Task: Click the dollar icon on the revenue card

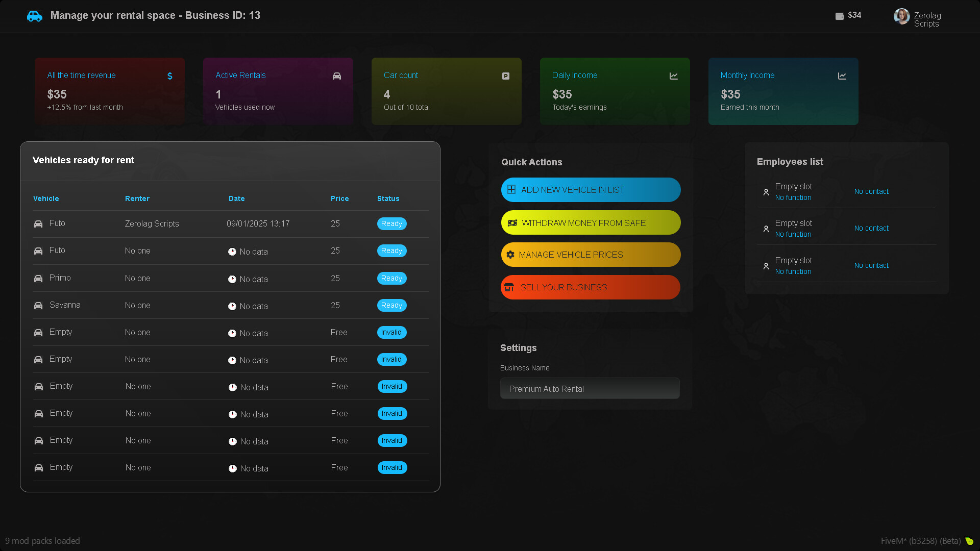Action: 169,76
